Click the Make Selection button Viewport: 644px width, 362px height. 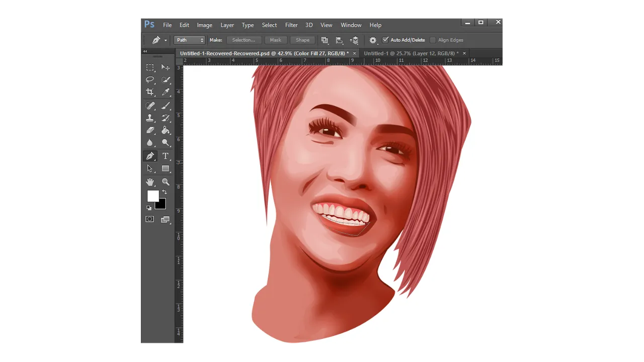(244, 40)
